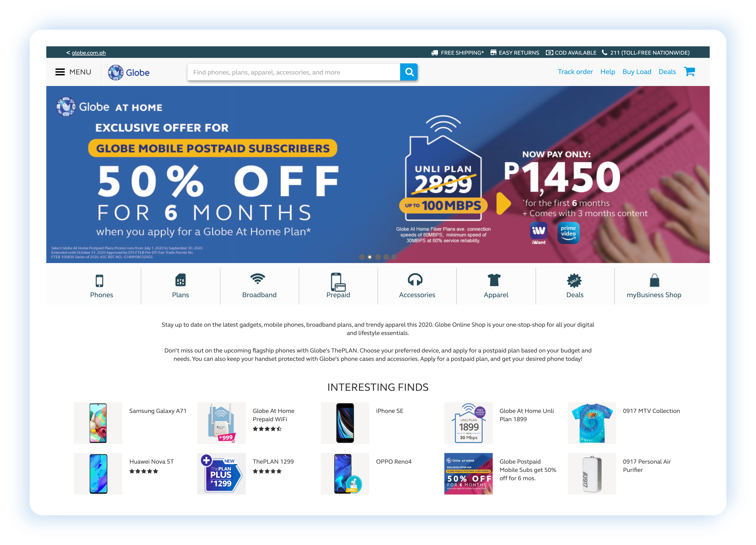Open the Samsung Galaxy A71 thumbnail
This screenshot has width=756, height=545.
(98, 423)
